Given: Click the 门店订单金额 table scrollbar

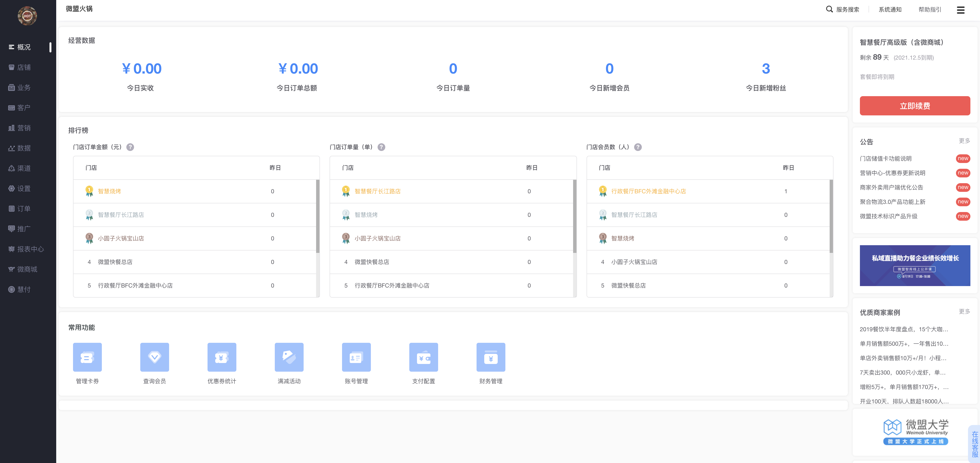Looking at the screenshot, I should 318,215.
